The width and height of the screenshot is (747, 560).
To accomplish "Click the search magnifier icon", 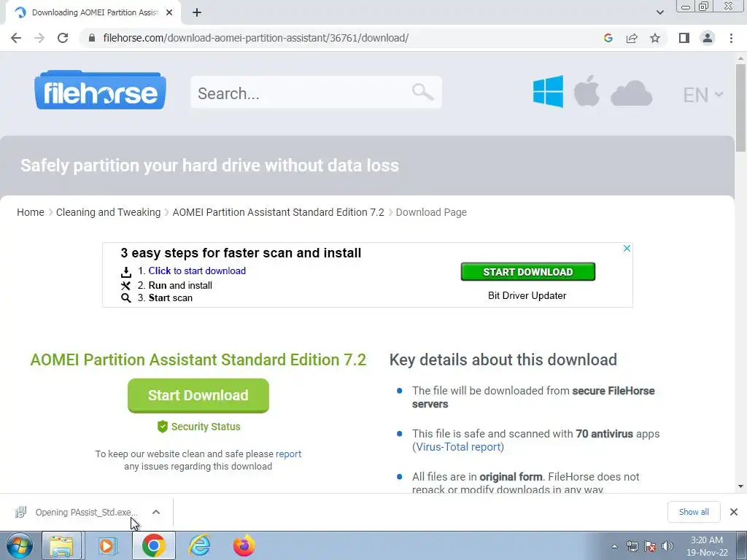I will pyautogui.click(x=422, y=92).
